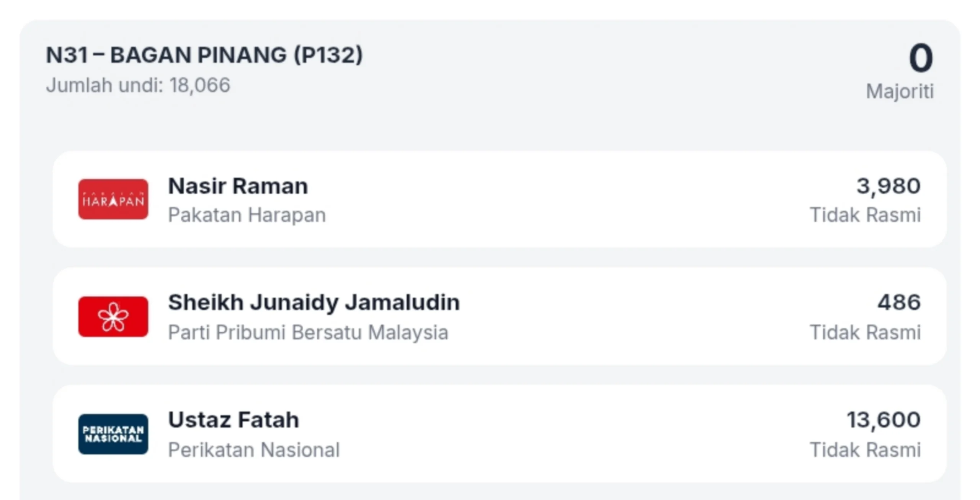Select the vote count 486
Screen dimensions: 980x500
(899, 303)
